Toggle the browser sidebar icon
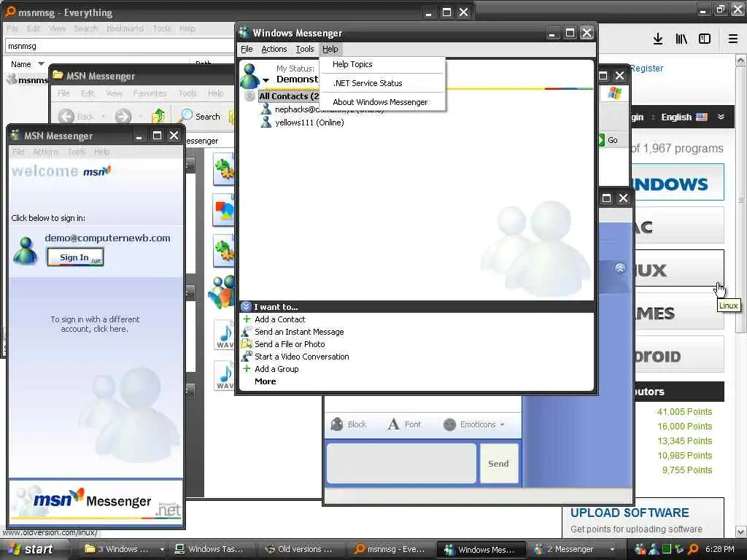Screen dimensions: 747x560 coord(705,39)
